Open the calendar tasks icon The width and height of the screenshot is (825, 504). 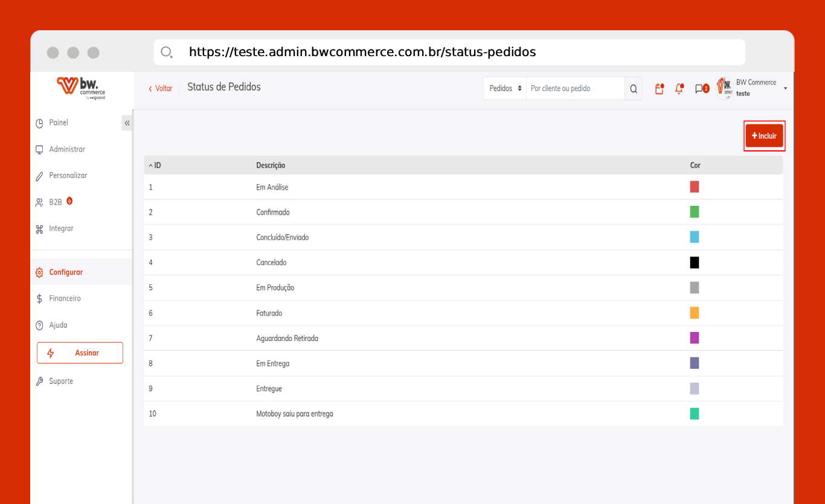click(x=660, y=89)
